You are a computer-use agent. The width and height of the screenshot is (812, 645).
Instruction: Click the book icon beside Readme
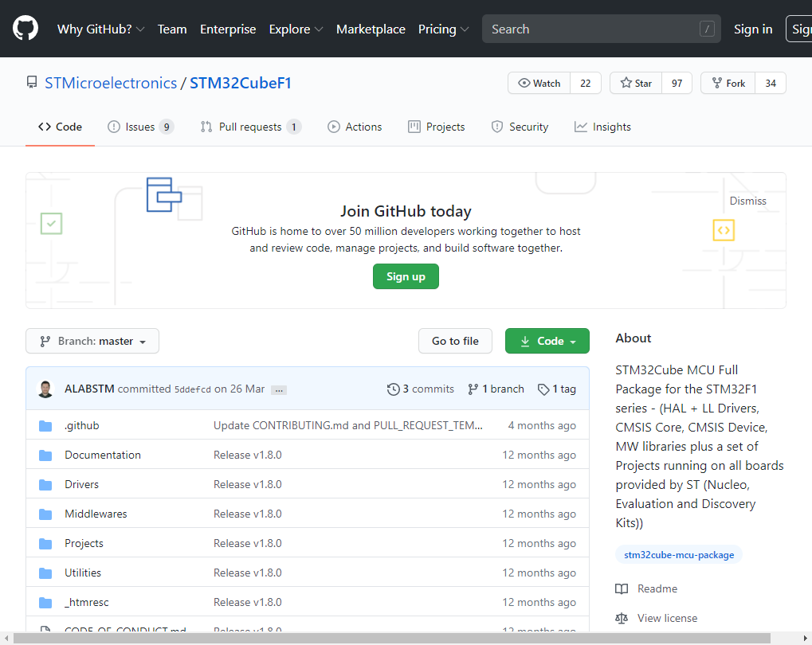click(622, 588)
